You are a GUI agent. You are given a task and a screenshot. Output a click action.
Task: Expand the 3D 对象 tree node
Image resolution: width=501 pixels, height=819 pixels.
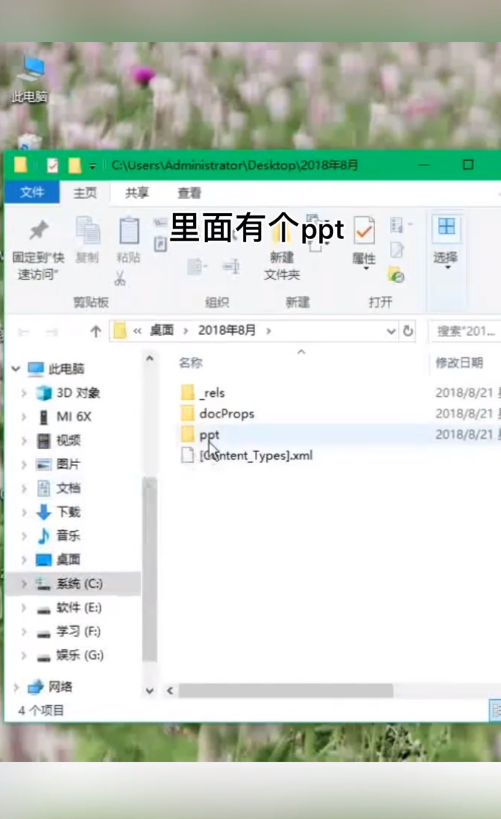(24, 393)
